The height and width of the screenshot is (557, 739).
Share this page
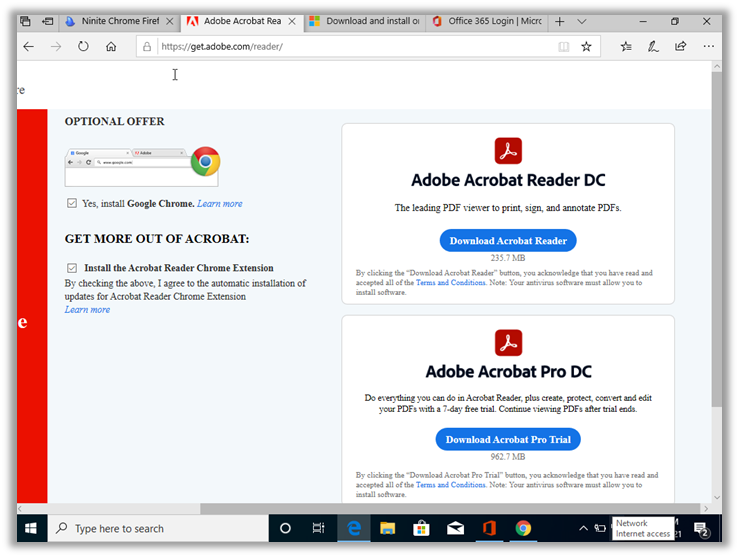point(681,47)
